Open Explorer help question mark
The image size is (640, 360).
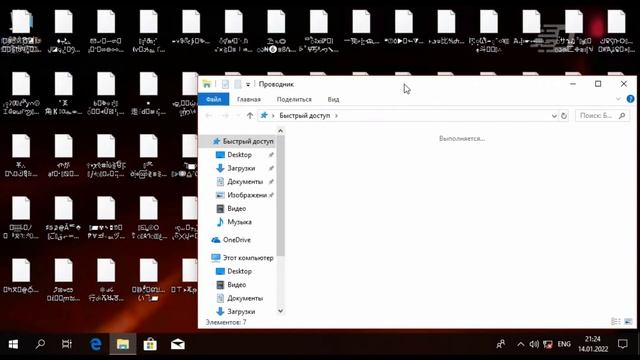[630, 99]
